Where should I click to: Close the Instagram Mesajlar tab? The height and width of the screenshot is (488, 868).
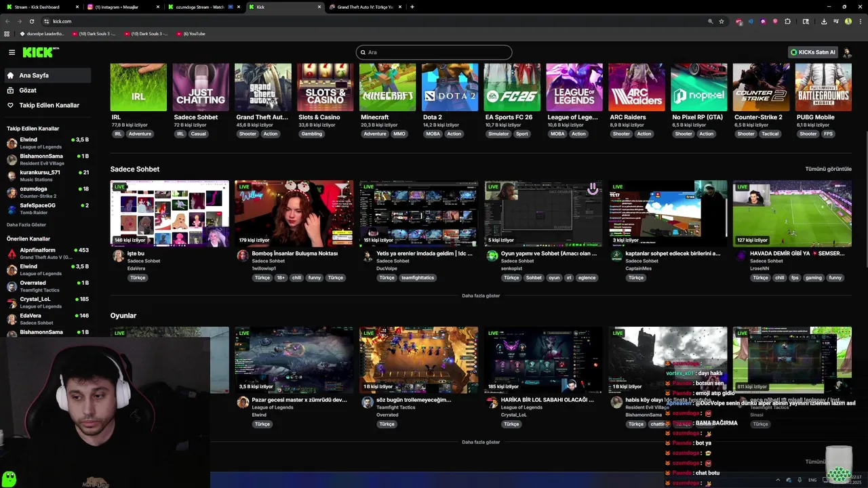(158, 7)
